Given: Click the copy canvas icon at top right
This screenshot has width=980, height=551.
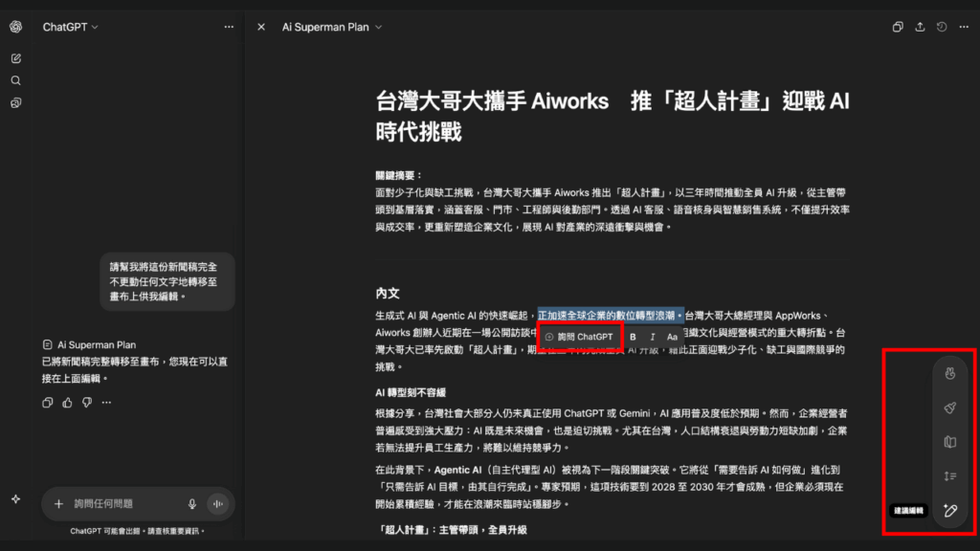Looking at the screenshot, I should (897, 27).
